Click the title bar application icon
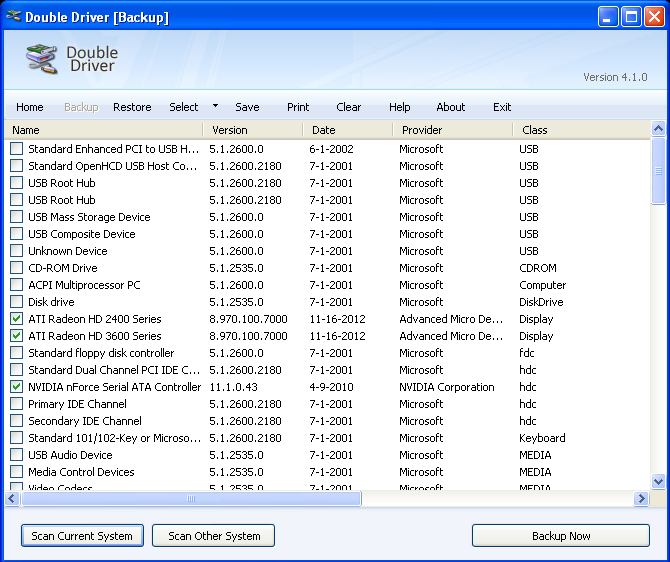The width and height of the screenshot is (670, 562). pos(13,17)
